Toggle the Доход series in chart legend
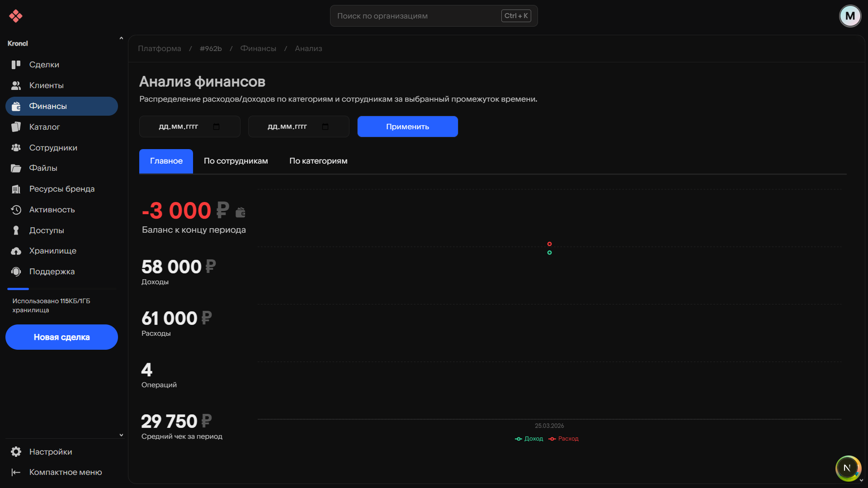 pyautogui.click(x=529, y=439)
